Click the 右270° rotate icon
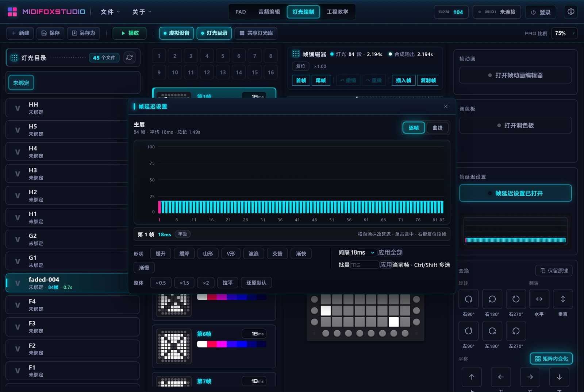Image resolution: width=584 pixels, height=392 pixels. coord(516,299)
